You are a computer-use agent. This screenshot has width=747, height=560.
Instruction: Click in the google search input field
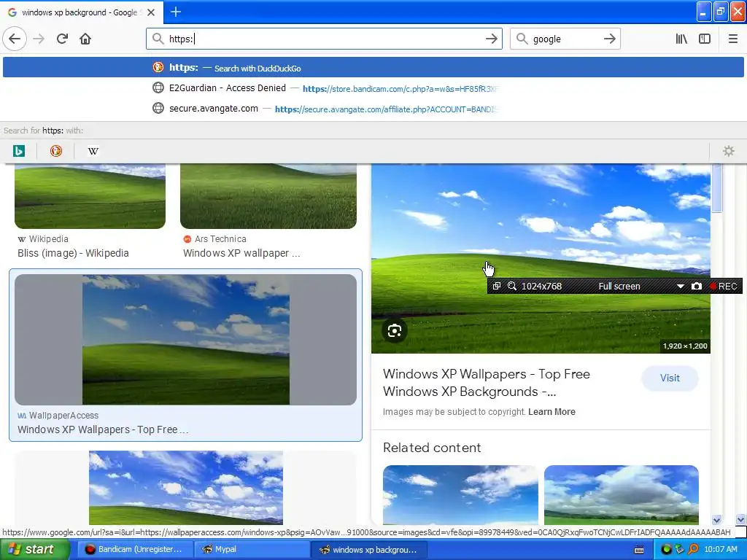click(564, 39)
